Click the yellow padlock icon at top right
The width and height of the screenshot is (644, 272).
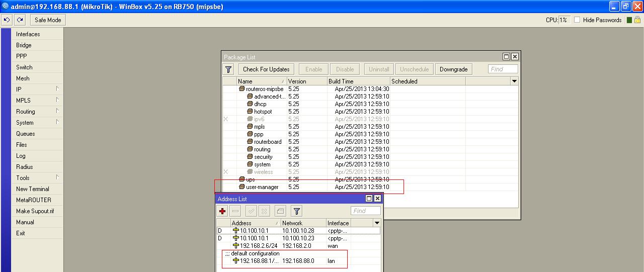coord(637,20)
